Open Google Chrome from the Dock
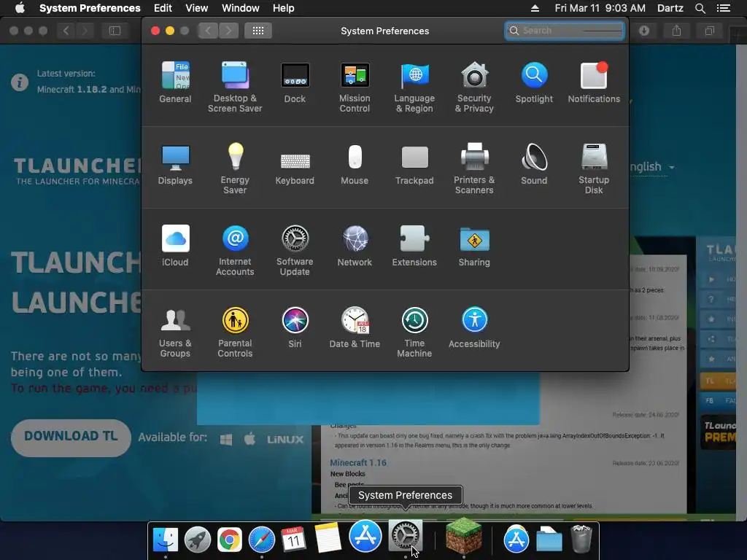 click(x=230, y=539)
